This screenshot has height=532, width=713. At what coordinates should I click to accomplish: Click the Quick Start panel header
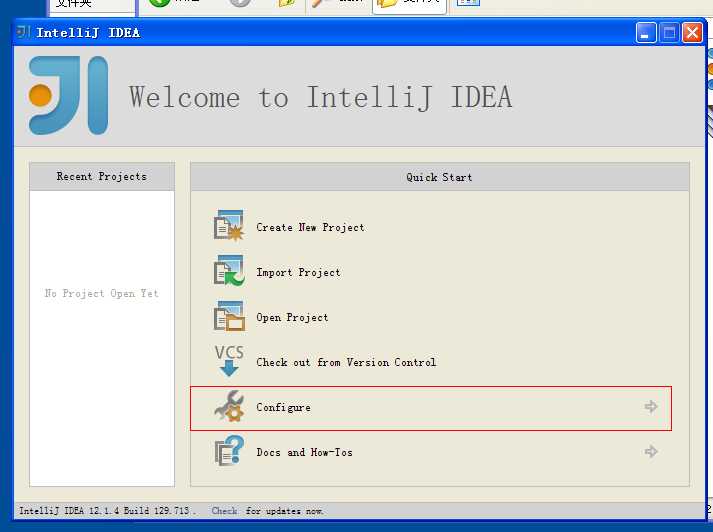pyautogui.click(x=440, y=177)
